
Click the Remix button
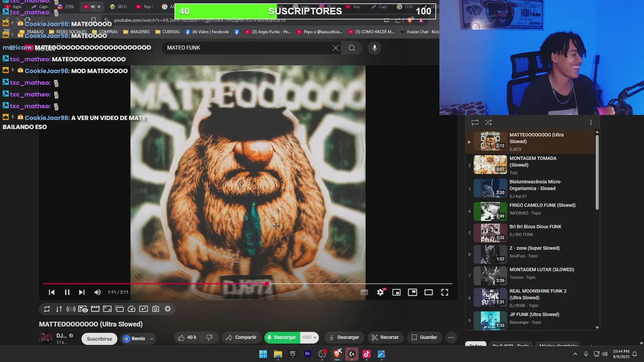tap(134, 339)
